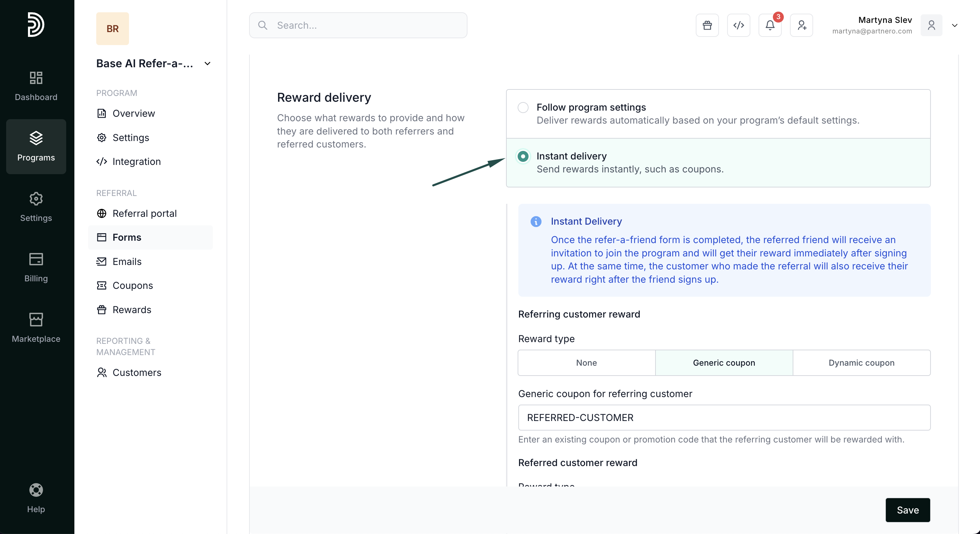Select the Instant delivery radio button

pyautogui.click(x=523, y=156)
